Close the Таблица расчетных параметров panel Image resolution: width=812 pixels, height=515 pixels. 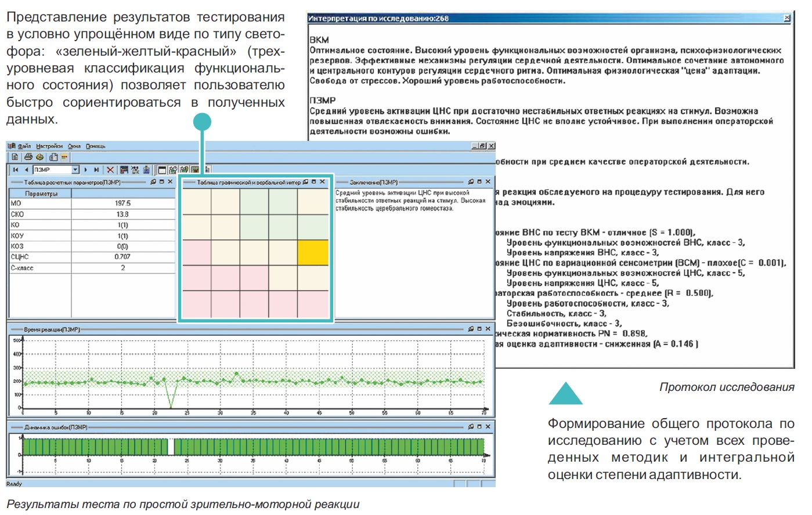point(170,182)
